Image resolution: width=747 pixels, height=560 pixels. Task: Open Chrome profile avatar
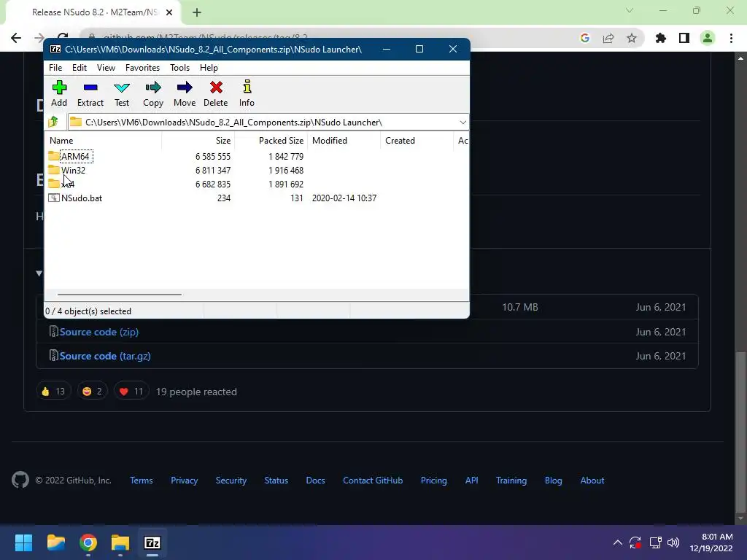click(x=708, y=38)
